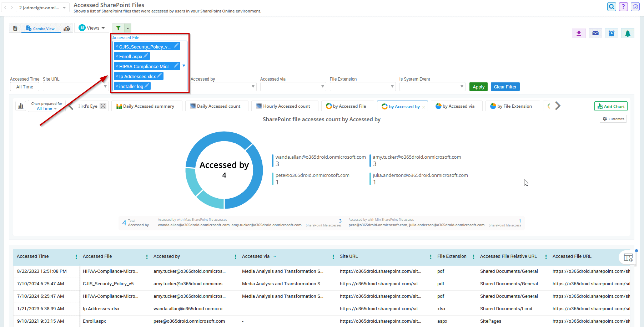Open the Site URL filter dropdown

[75, 87]
